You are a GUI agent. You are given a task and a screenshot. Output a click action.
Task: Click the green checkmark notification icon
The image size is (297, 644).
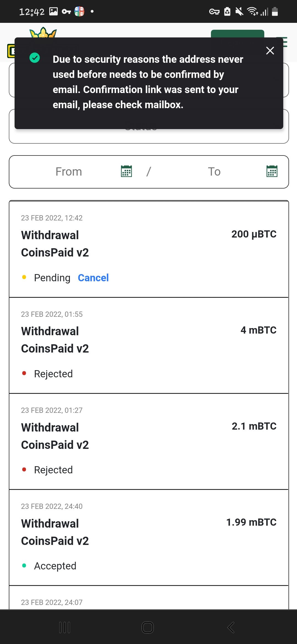pos(35,58)
